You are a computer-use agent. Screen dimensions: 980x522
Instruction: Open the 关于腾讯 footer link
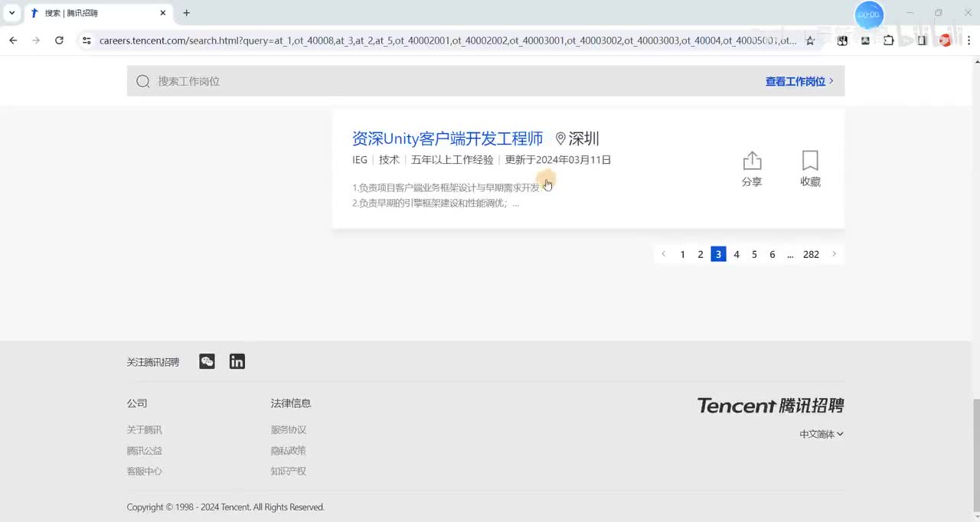pos(145,430)
